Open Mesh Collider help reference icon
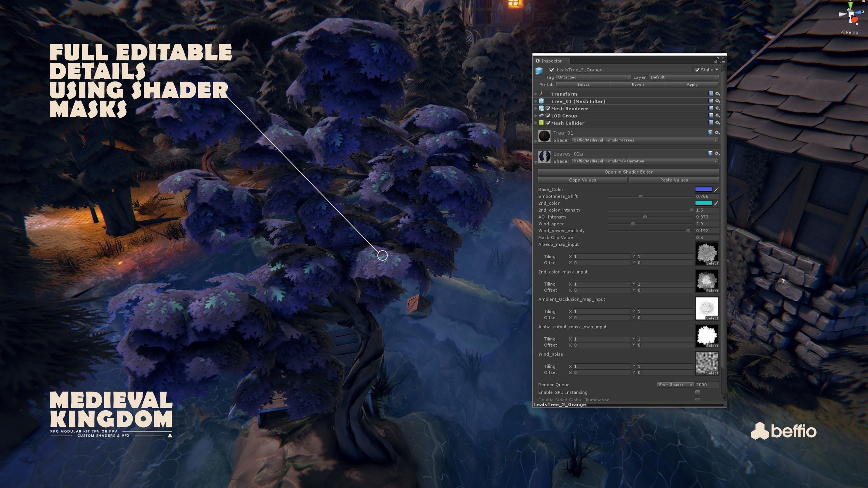Image resolution: width=868 pixels, height=488 pixels. point(711,123)
